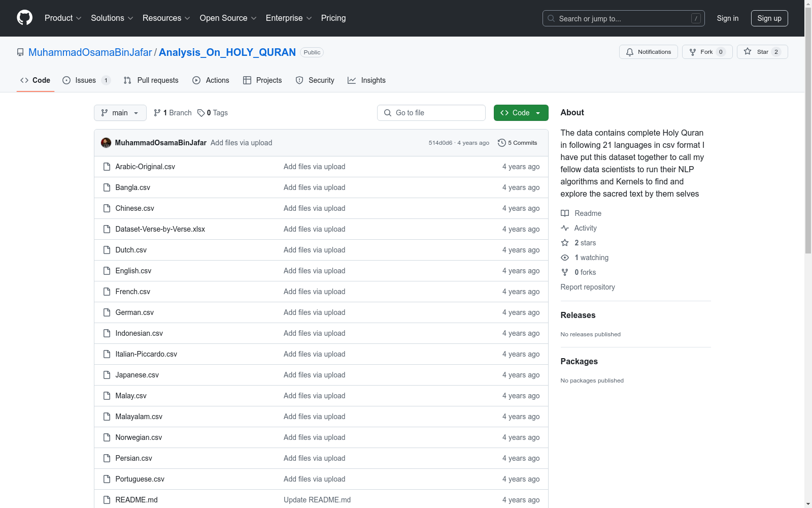The image size is (812, 508).
Task: Click the file icon beside Japanese.csv
Action: coord(107,375)
